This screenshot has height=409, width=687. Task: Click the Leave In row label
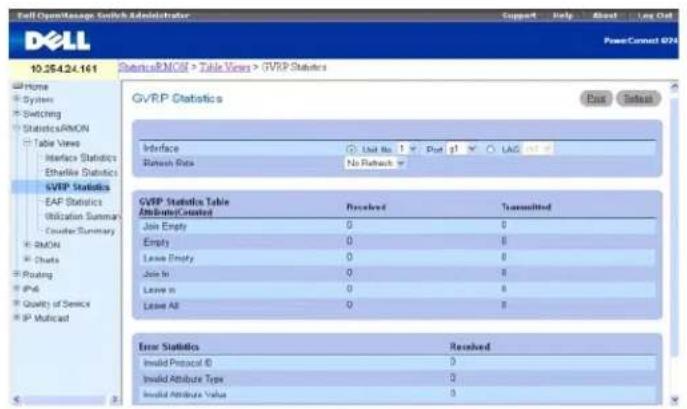[159, 290]
